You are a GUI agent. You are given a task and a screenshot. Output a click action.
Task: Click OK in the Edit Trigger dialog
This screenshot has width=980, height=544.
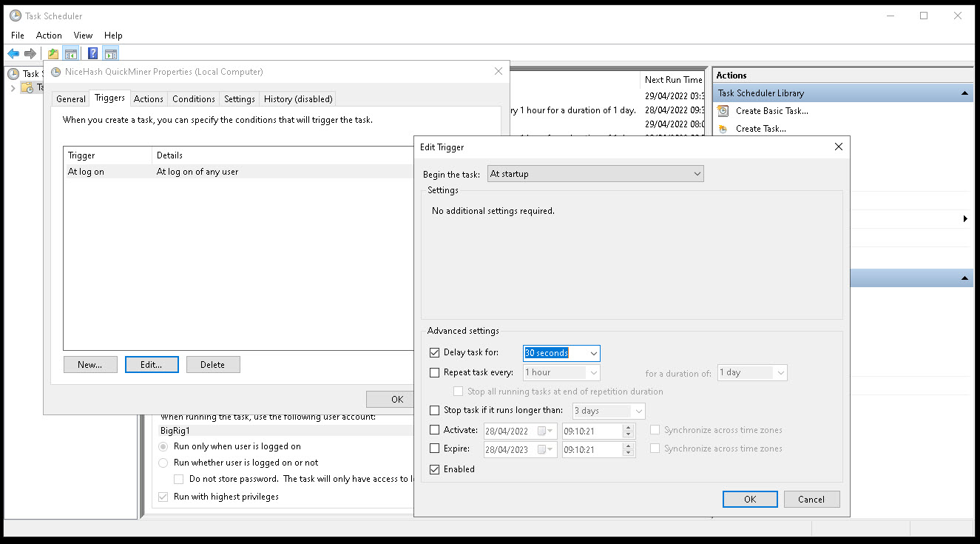point(749,499)
